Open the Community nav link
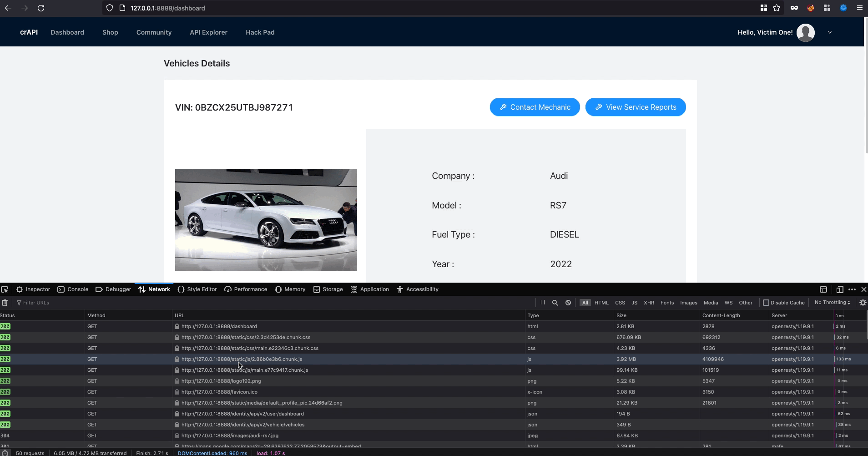The image size is (868, 456). tap(154, 32)
